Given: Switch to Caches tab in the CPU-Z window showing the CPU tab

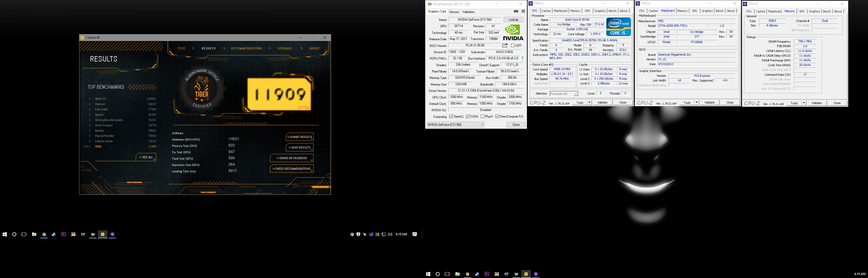Looking at the screenshot, I should tap(546, 11).
